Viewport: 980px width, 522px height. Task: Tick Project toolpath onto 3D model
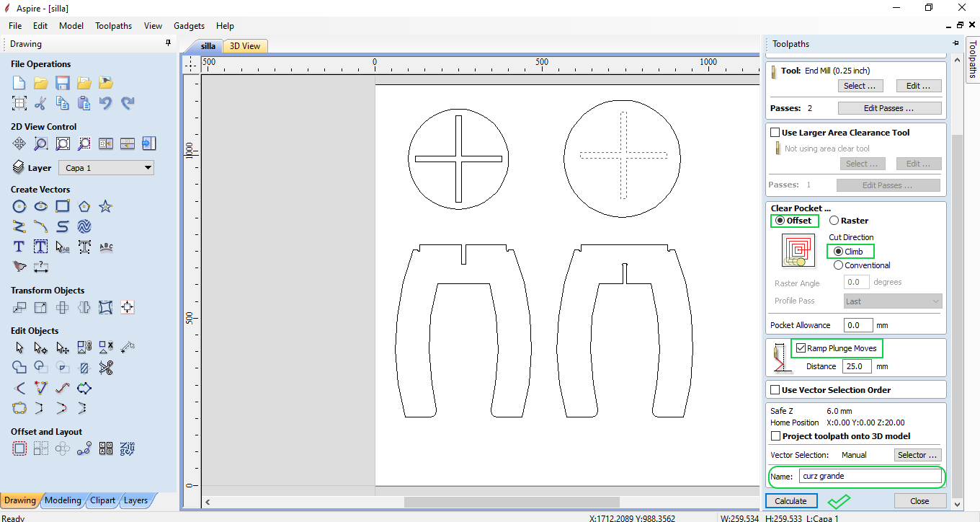click(x=776, y=436)
